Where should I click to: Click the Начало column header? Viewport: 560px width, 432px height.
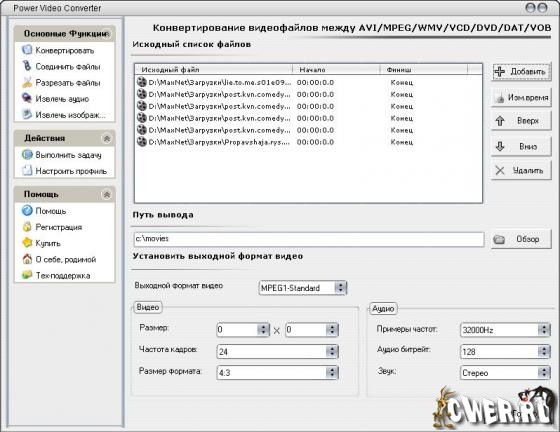(x=336, y=70)
